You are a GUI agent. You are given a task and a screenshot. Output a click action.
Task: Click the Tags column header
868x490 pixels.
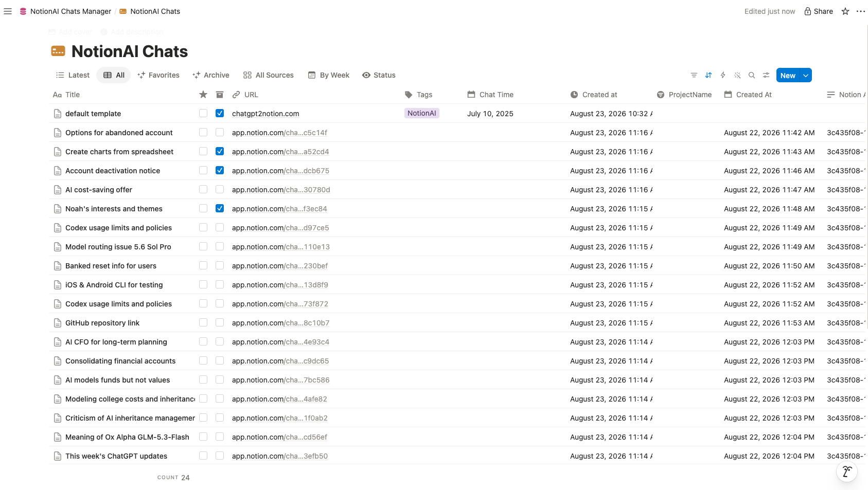(x=419, y=95)
